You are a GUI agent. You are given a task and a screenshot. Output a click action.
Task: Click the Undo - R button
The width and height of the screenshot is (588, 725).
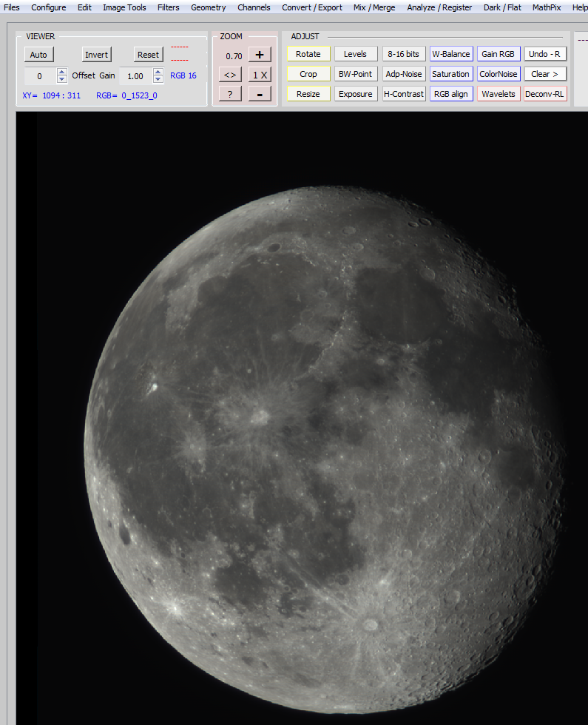point(545,53)
